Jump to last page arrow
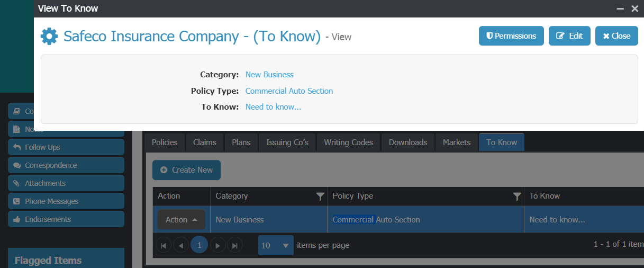The width and height of the screenshot is (644, 268). 235,245
